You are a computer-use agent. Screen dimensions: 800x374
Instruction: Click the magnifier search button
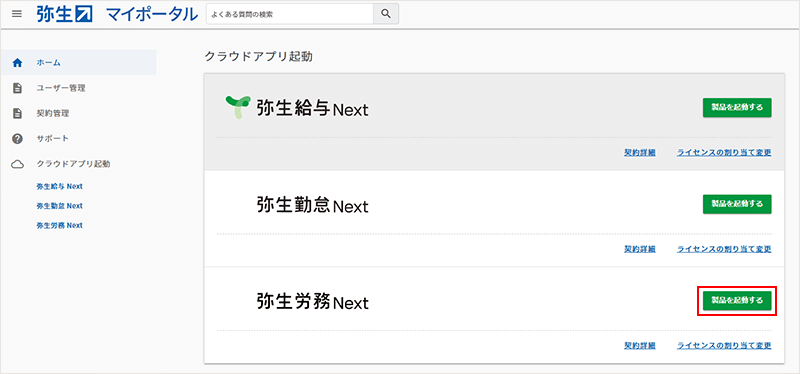click(386, 14)
